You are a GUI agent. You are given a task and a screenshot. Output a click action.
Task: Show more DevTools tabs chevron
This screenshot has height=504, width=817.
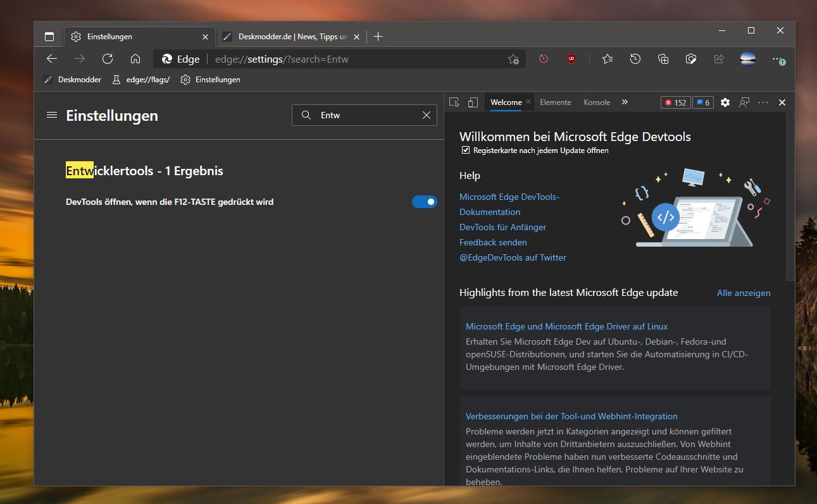625,102
